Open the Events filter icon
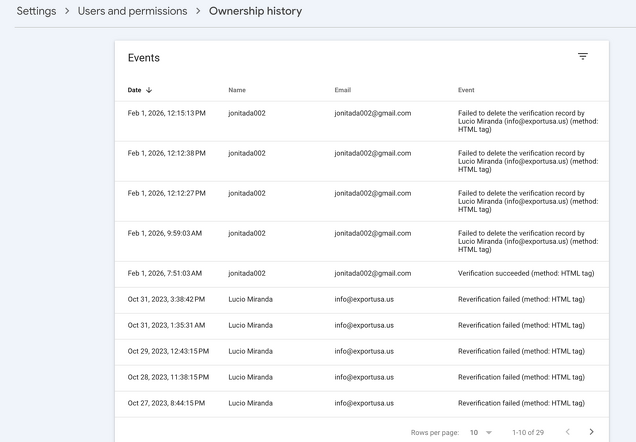Viewport: 636px width, 442px height. (x=583, y=57)
